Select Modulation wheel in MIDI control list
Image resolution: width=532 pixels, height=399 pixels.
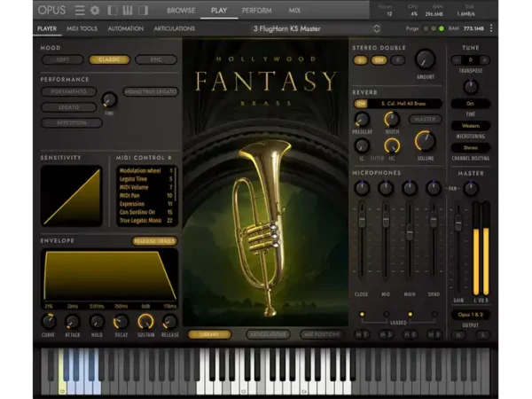coord(145,170)
